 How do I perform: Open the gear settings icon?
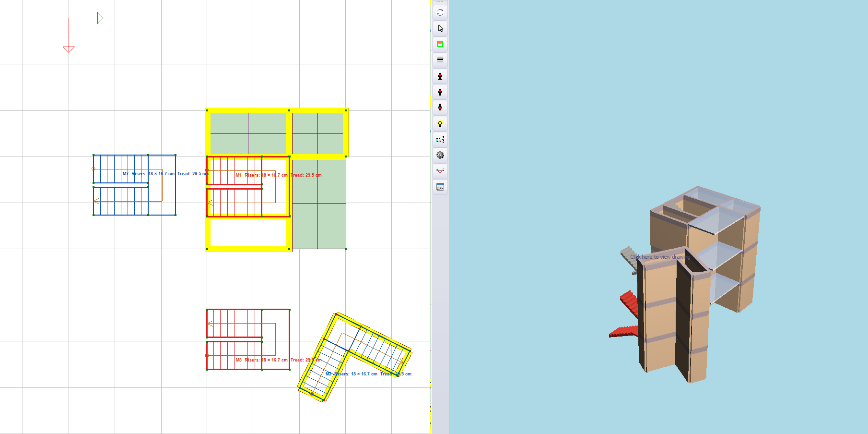tap(440, 155)
